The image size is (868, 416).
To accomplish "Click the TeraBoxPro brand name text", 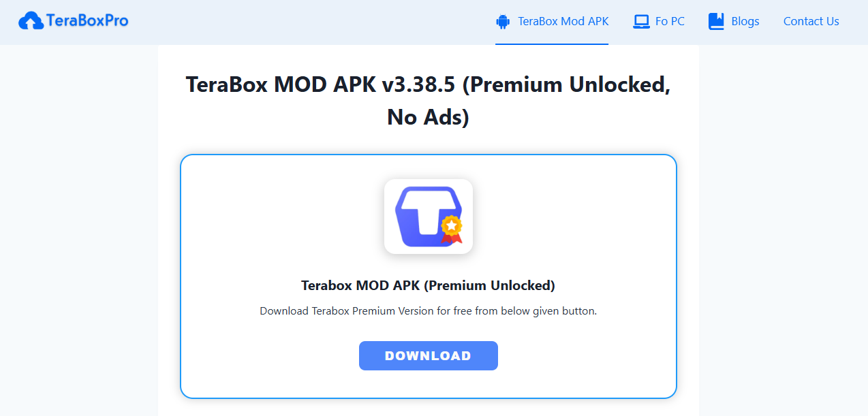I will 87,21.
